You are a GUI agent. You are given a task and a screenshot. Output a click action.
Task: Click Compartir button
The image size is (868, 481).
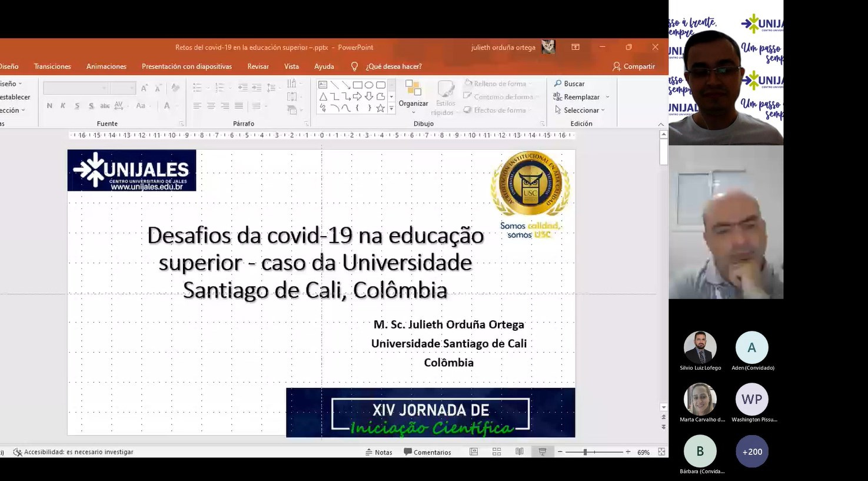[634, 67]
